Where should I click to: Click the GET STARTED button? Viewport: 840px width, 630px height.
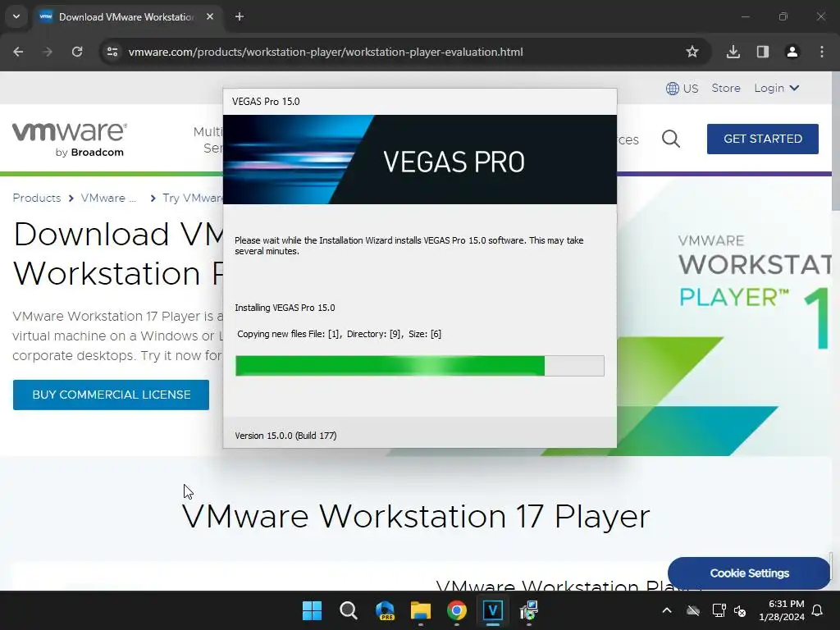click(763, 139)
